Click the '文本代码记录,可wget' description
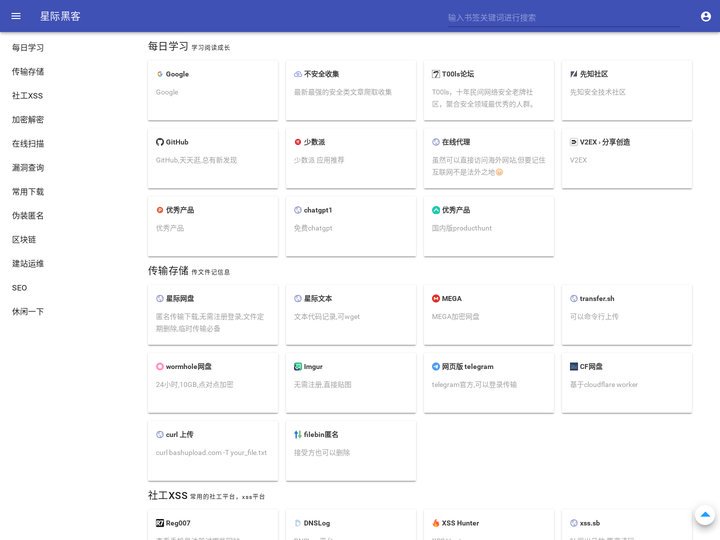720x540 pixels. pyautogui.click(x=327, y=316)
